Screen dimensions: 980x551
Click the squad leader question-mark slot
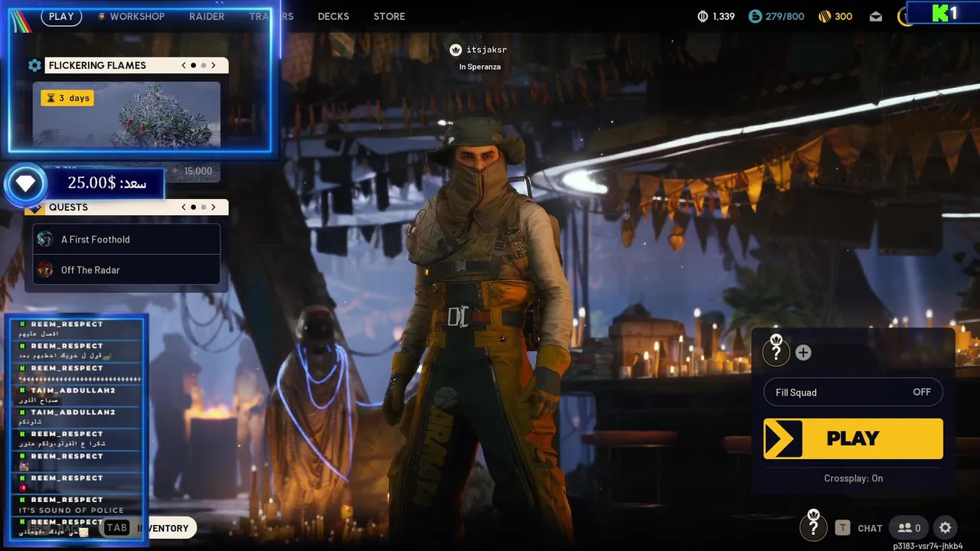pos(776,351)
